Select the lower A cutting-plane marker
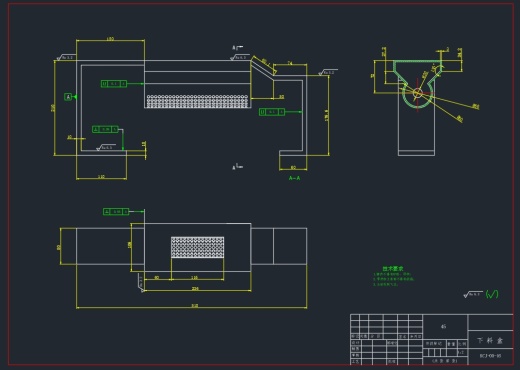 (237, 167)
